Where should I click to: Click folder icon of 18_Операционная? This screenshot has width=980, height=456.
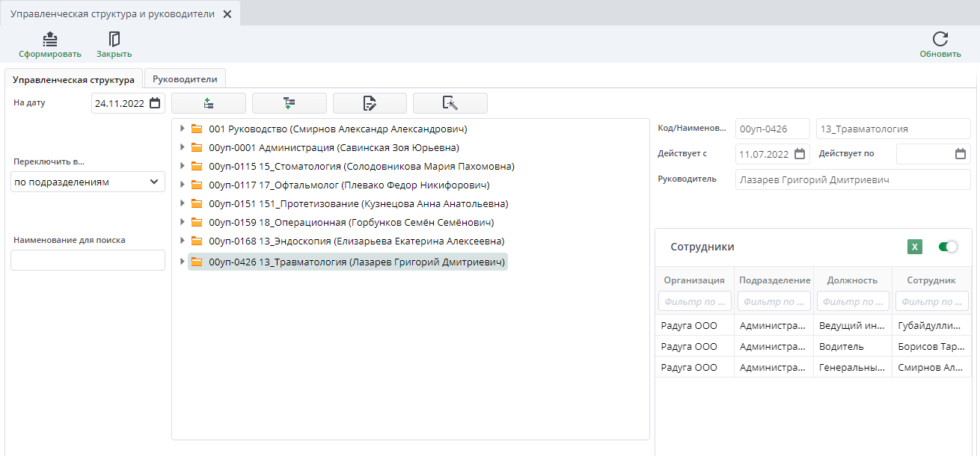(197, 222)
